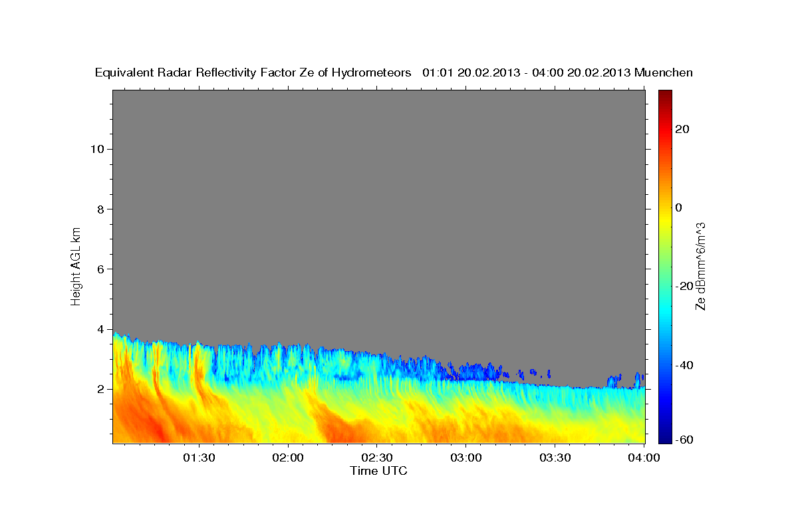798x532 pixels.
Task: Click the station name 'Muenchen' in the title
Action: tap(664, 73)
